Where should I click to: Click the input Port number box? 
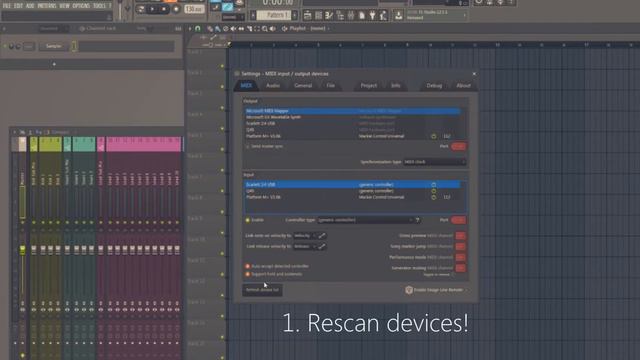tap(458, 220)
